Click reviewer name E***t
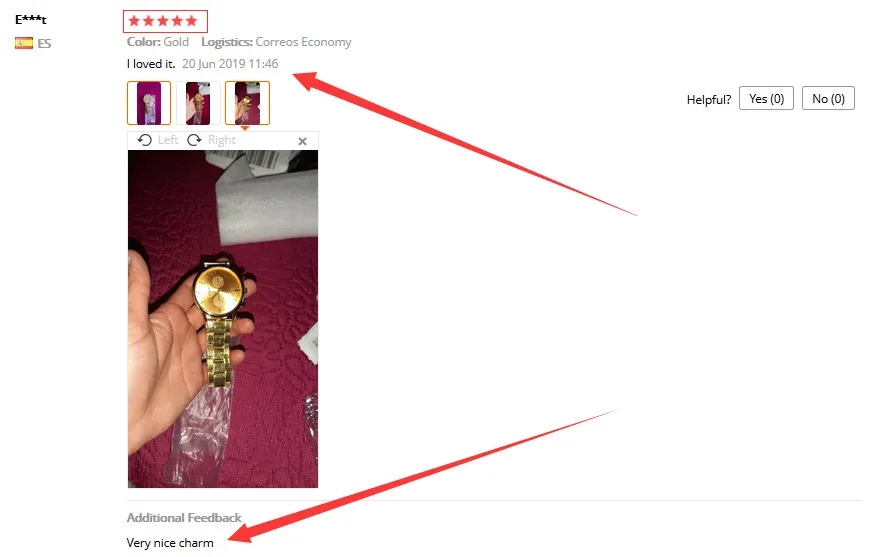Viewport: 872px width, 557px height. tap(31, 19)
